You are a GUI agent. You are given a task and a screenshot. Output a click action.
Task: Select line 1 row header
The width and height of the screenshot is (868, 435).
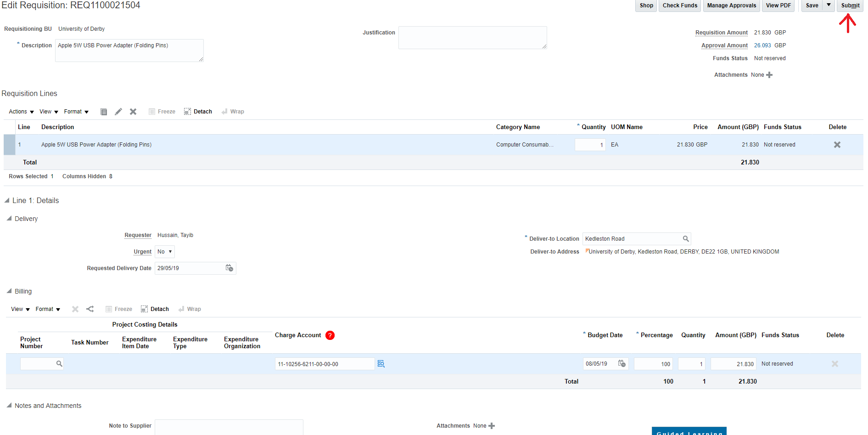coord(9,145)
